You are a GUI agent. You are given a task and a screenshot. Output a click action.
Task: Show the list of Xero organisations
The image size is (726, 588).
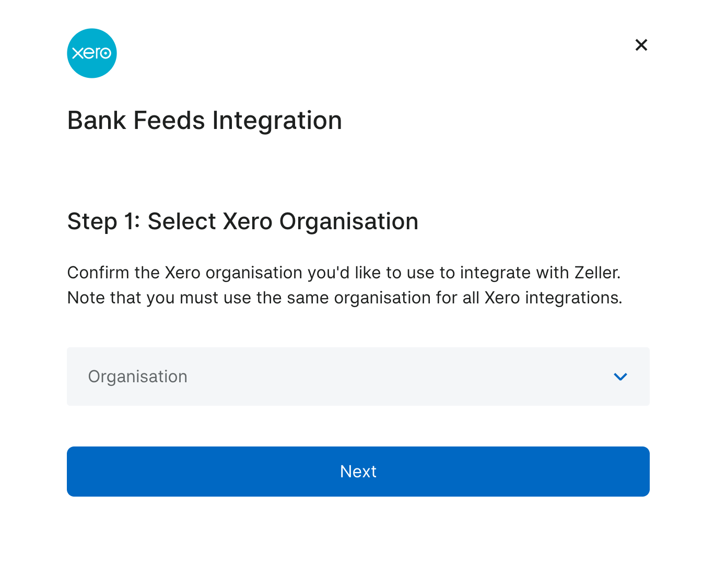coord(358,377)
